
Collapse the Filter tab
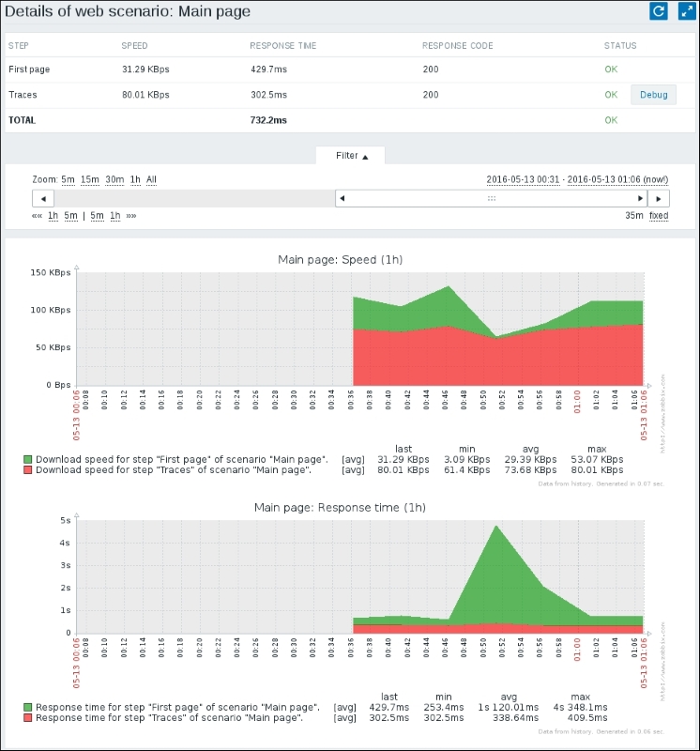tap(351, 156)
